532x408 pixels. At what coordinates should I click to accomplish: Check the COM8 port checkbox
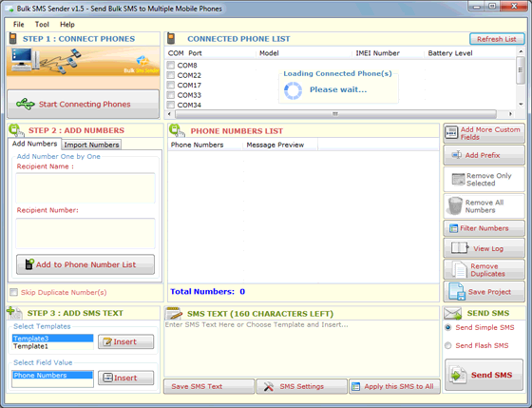(171, 65)
